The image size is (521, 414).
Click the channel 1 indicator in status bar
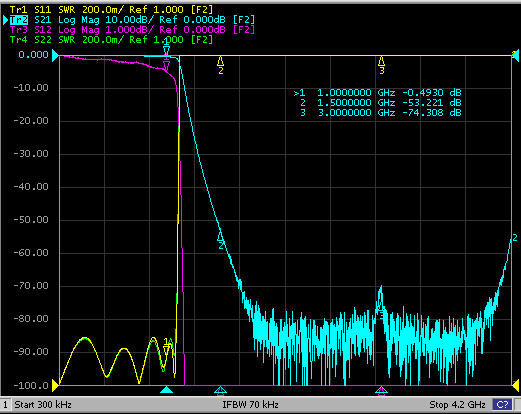pyautogui.click(x=5, y=405)
